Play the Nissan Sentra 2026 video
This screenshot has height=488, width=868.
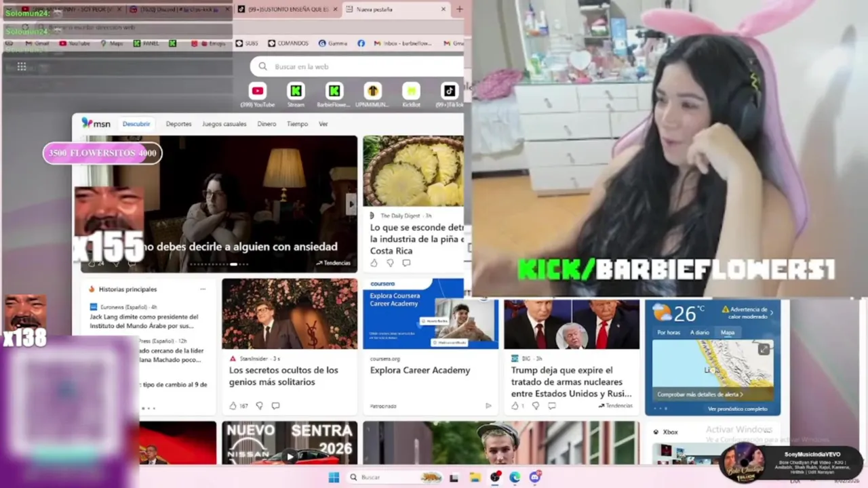290,457
